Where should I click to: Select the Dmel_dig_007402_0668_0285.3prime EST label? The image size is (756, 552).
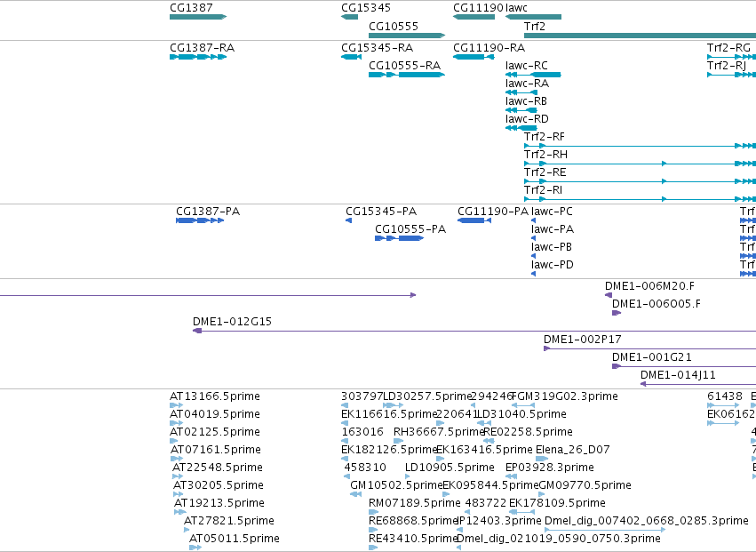pos(647,522)
